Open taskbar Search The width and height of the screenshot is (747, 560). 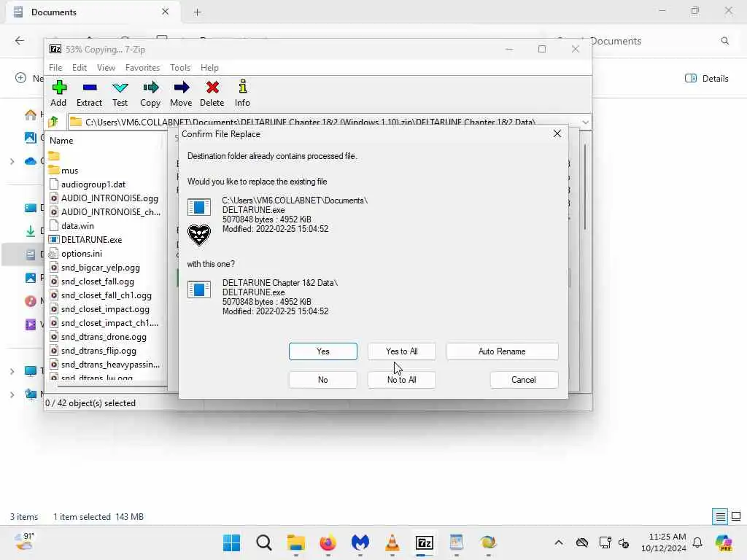coord(264,542)
